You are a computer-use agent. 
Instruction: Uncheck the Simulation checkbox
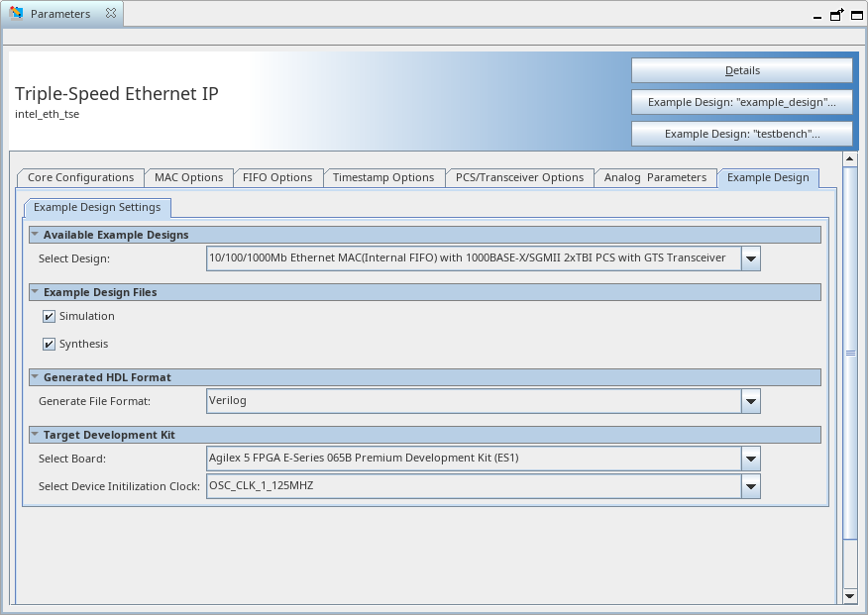[x=49, y=316]
